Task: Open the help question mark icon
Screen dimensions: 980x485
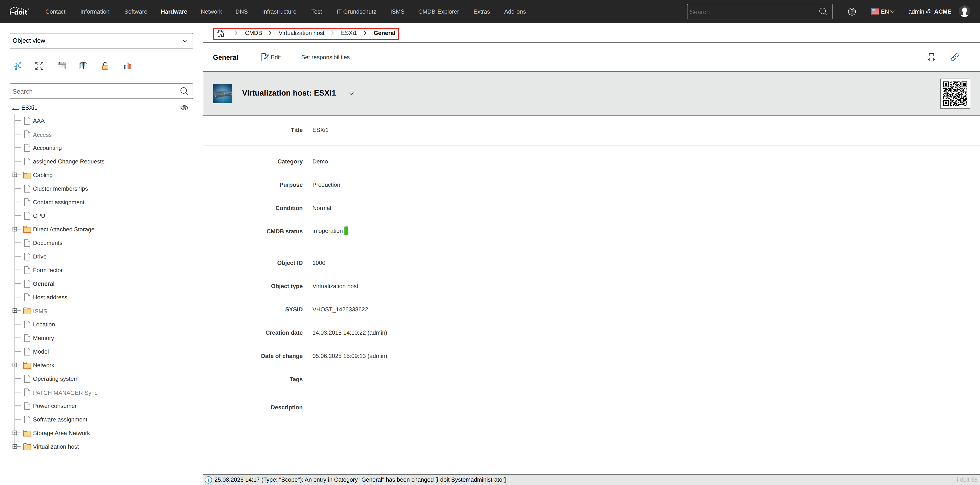Action: (852, 12)
